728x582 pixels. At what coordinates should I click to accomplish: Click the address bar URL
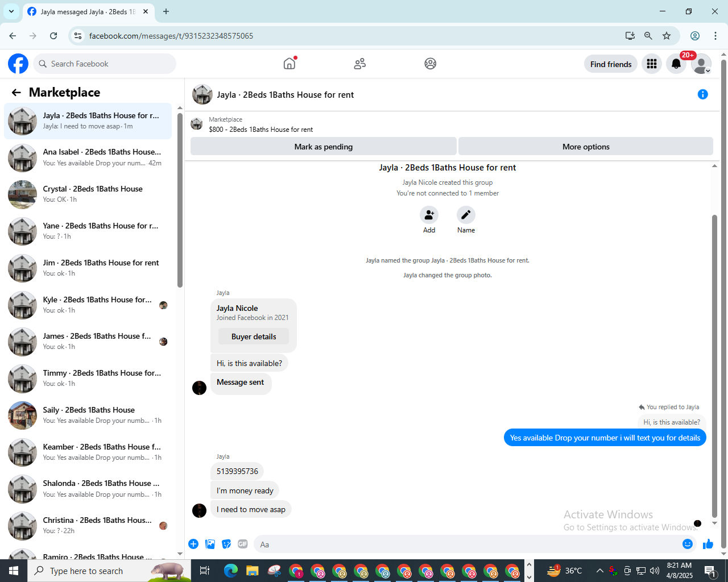(x=171, y=36)
